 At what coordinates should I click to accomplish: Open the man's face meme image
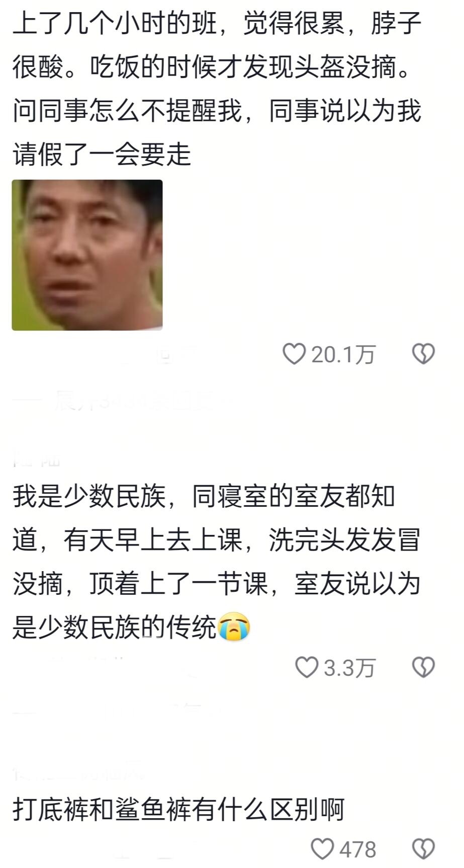(x=87, y=255)
